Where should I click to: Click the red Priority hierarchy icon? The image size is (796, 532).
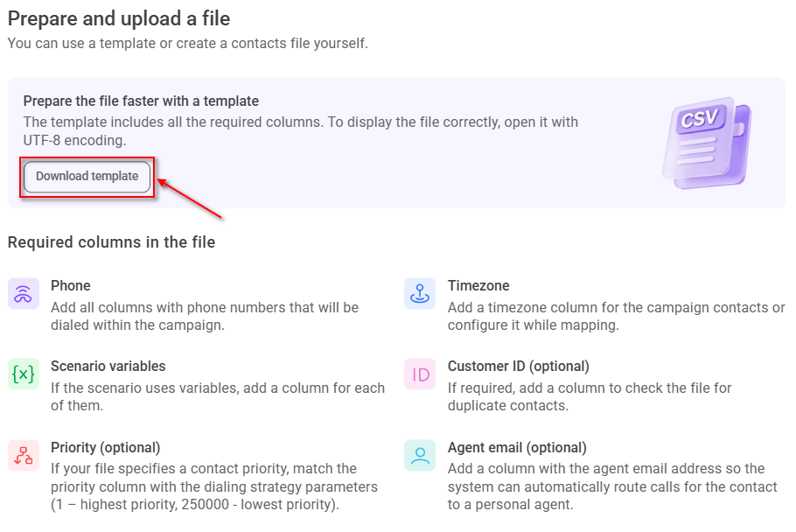pyautogui.click(x=24, y=455)
